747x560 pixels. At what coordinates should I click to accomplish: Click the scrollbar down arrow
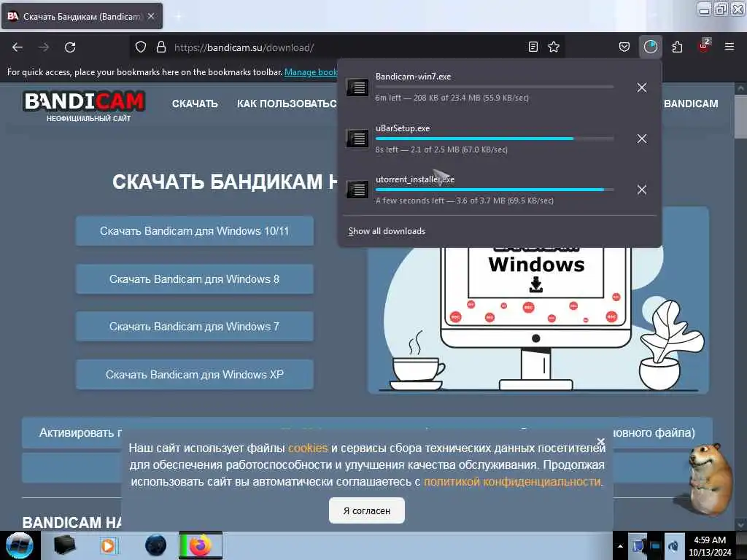point(740,525)
